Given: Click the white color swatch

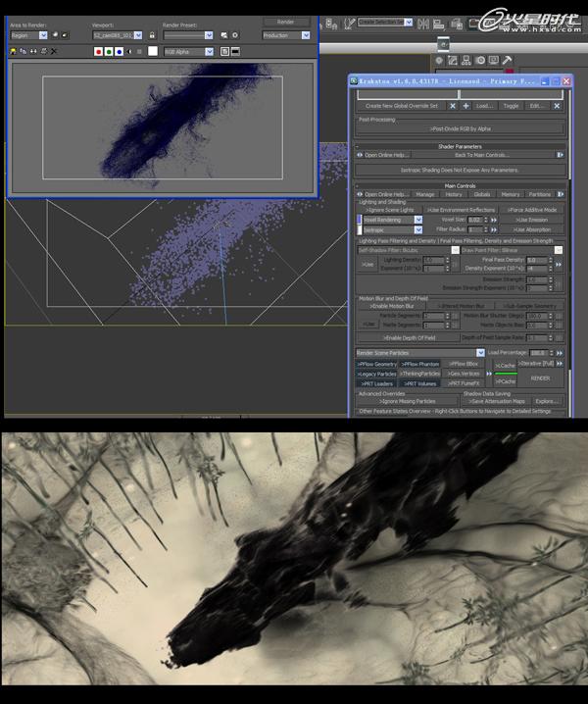Looking at the screenshot, I should (x=153, y=50).
